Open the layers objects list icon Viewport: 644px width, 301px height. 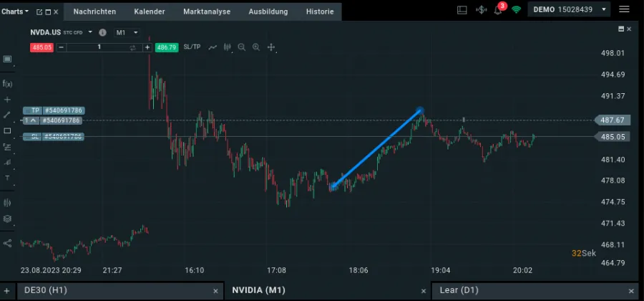(x=7, y=219)
